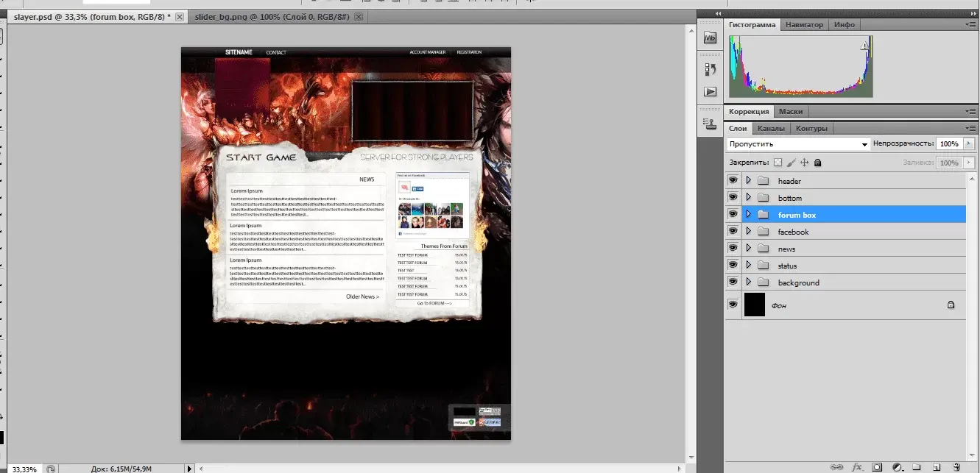Select the Гистограмма tab
The image size is (980, 473).
click(x=752, y=25)
